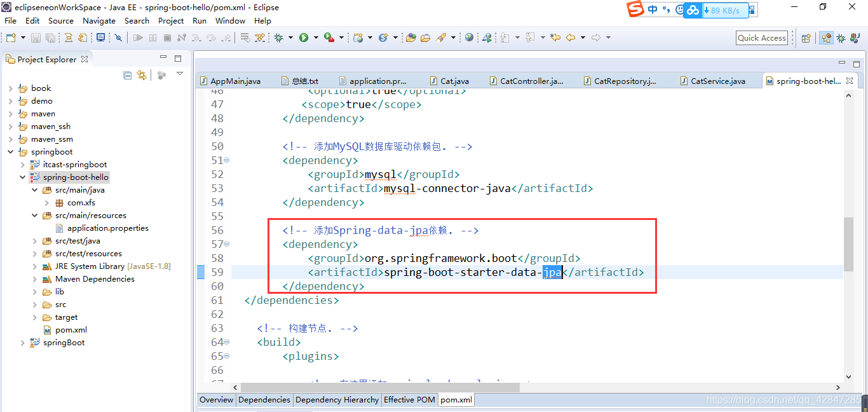Viewport: 868px width, 412px height.
Task: Fold build element at line 64
Action: click(227, 342)
